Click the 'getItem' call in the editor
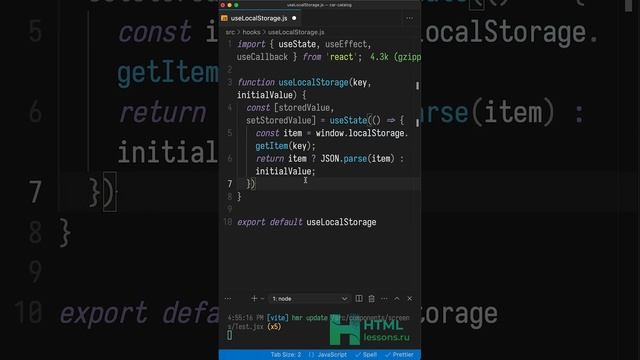The width and height of the screenshot is (640, 360). [271, 146]
